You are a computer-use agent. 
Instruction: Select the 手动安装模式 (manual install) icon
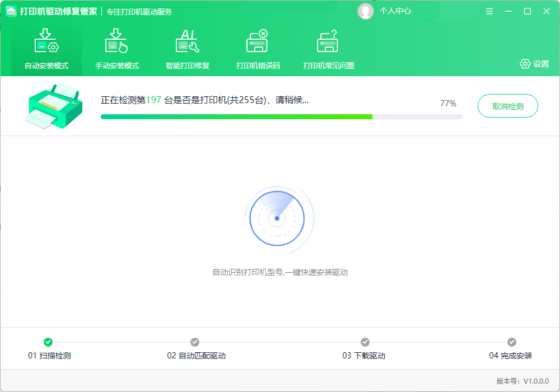117,41
